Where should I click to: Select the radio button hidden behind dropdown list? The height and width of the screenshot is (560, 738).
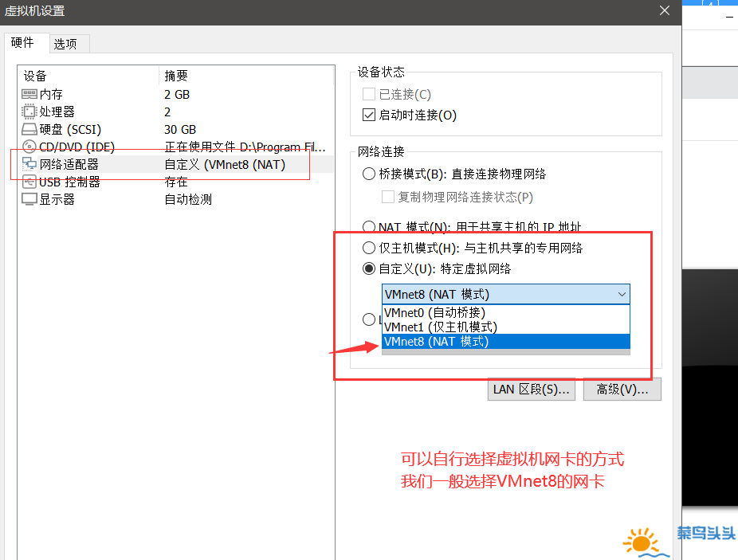click(368, 319)
